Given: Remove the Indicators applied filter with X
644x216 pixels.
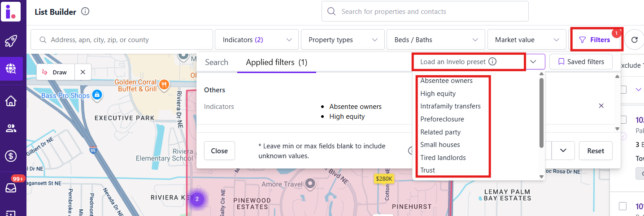Looking at the screenshot, I should click(601, 106).
